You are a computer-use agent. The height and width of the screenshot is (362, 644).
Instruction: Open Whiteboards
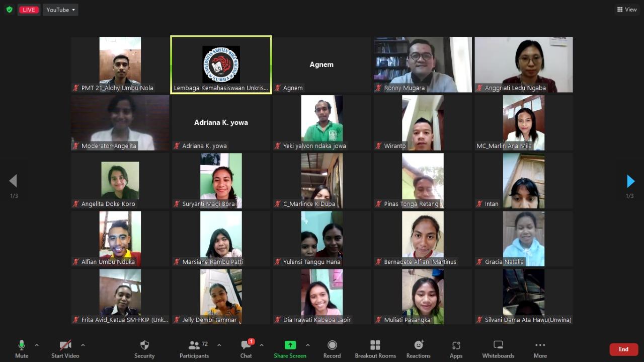(498, 349)
